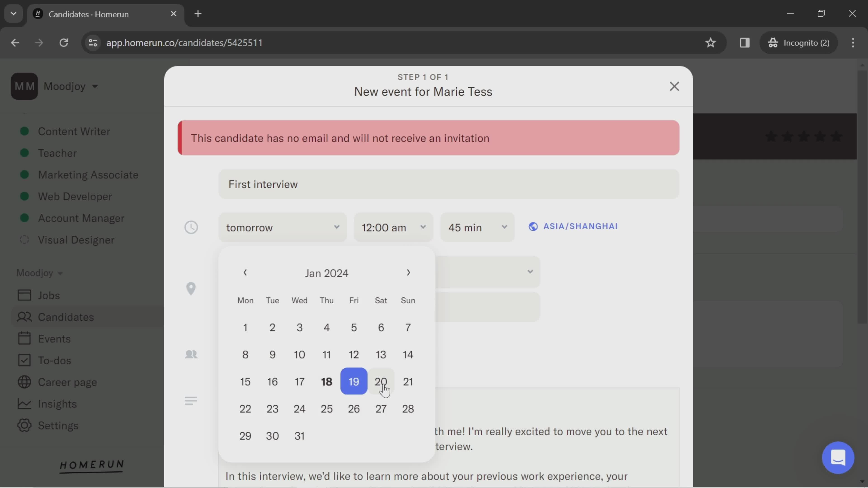
Task: Click the Settings sidebar icon
Action: point(23,425)
